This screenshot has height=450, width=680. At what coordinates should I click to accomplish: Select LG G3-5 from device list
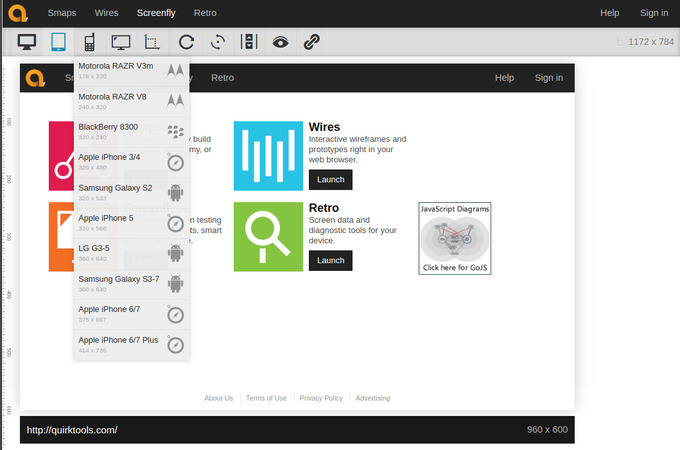(x=132, y=253)
